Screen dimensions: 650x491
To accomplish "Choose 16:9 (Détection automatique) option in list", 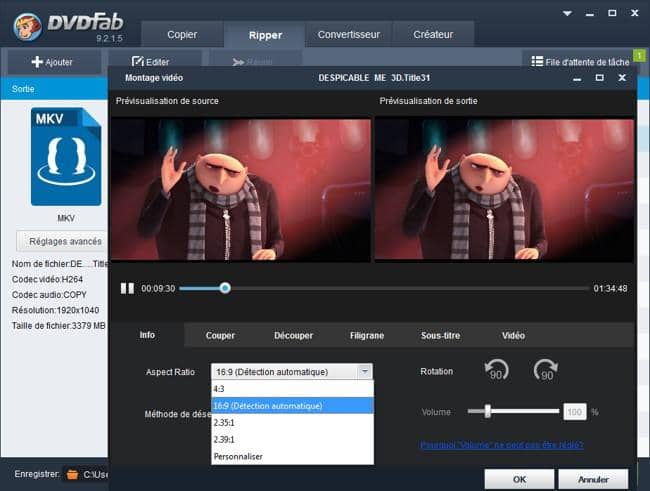I will tap(292, 406).
